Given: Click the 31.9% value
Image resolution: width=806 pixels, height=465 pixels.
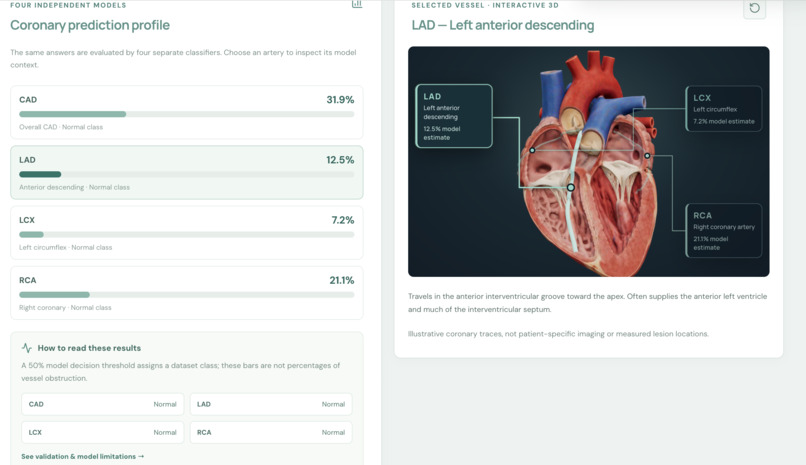Looking at the screenshot, I should pos(340,100).
